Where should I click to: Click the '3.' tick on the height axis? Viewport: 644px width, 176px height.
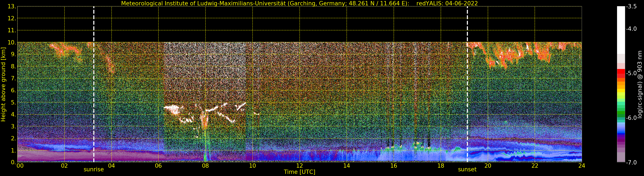click(13, 126)
